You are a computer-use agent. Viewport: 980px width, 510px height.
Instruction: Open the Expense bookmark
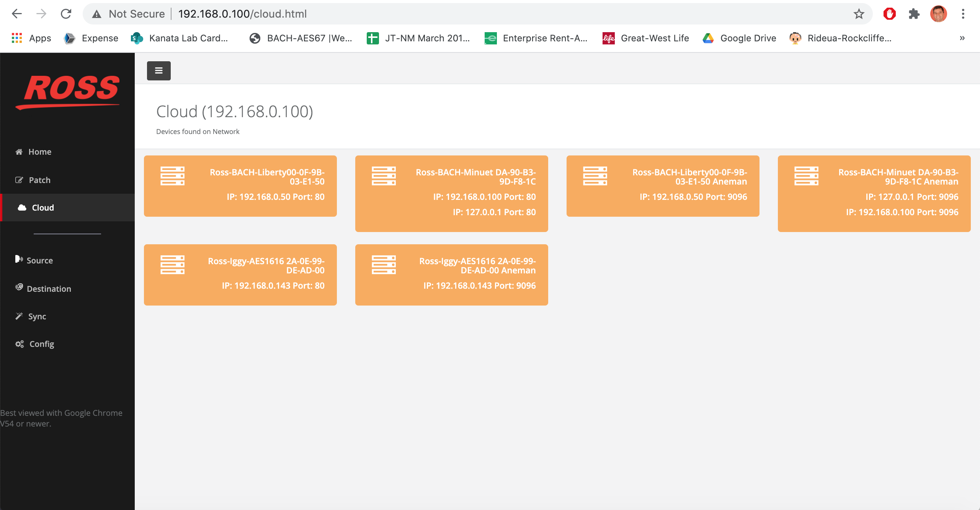click(x=91, y=38)
